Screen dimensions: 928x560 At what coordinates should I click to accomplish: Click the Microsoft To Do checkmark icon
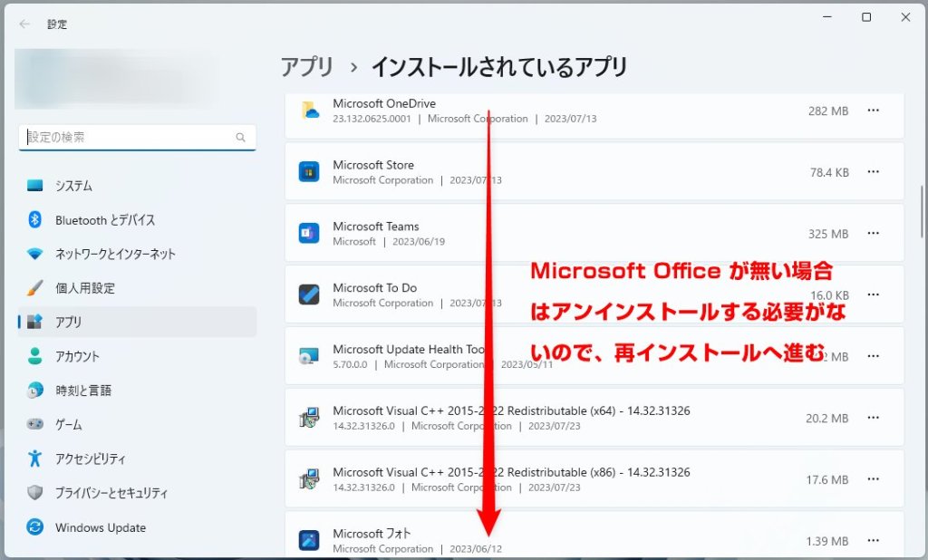309,294
